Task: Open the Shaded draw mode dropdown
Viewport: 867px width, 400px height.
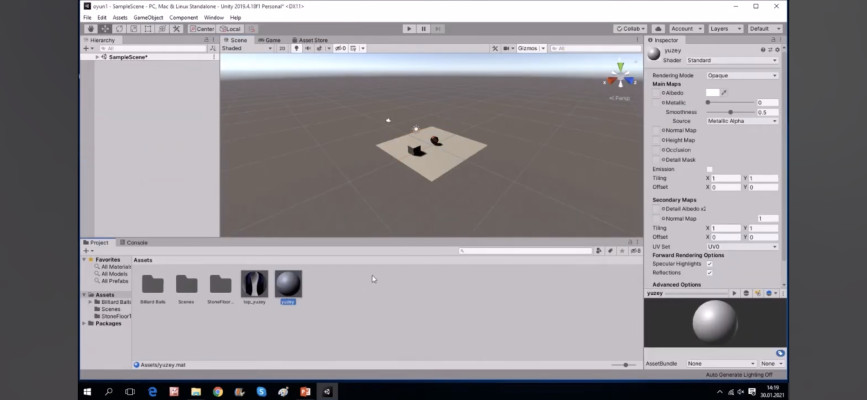Action: [247, 49]
